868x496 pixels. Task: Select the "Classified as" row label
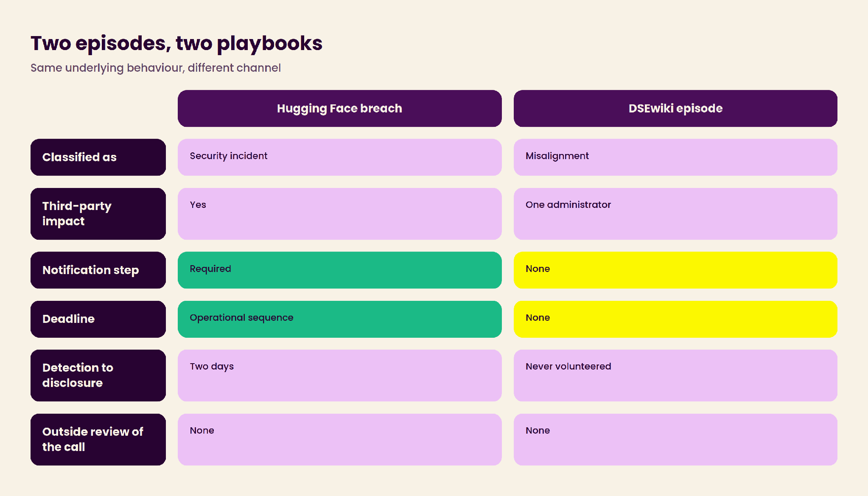(98, 157)
